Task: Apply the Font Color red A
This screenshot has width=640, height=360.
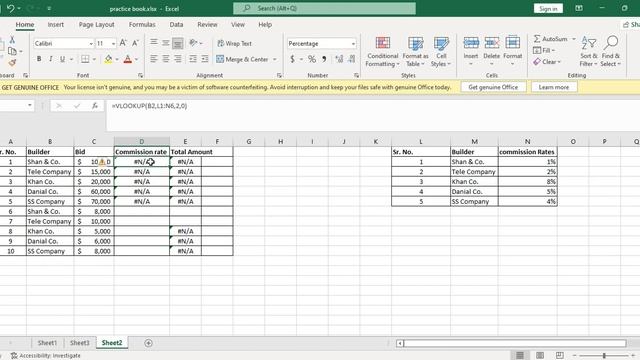Action: (128, 59)
